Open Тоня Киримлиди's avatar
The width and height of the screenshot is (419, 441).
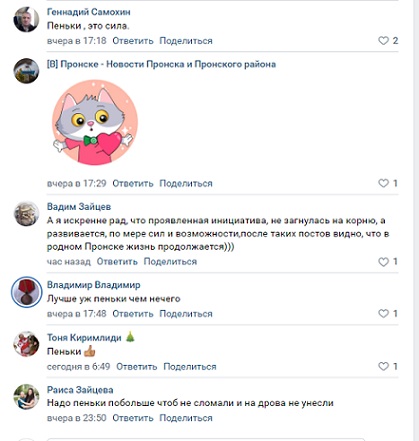point(26,344)
